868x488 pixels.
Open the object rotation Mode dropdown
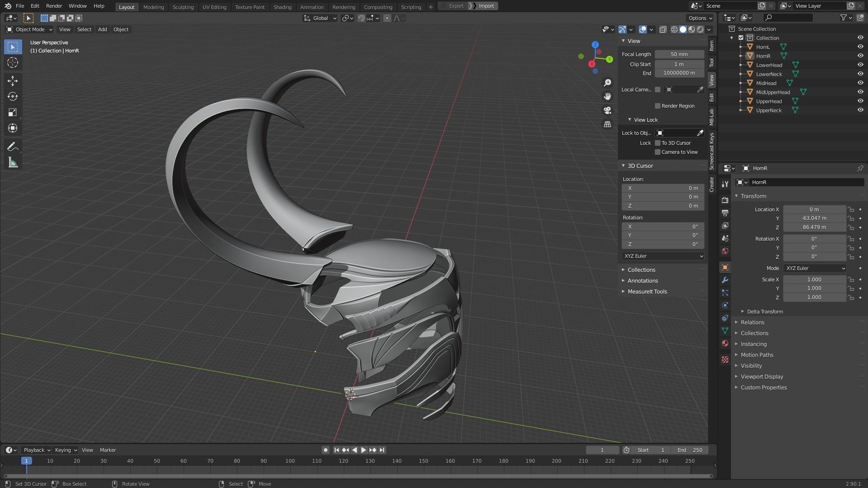[815, 268]
